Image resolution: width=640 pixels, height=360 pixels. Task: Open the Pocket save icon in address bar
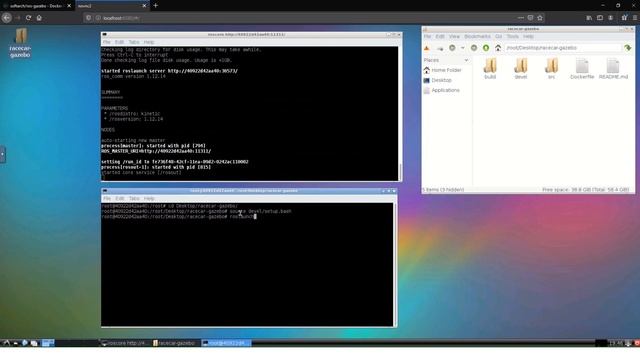[x=530, y=18]
